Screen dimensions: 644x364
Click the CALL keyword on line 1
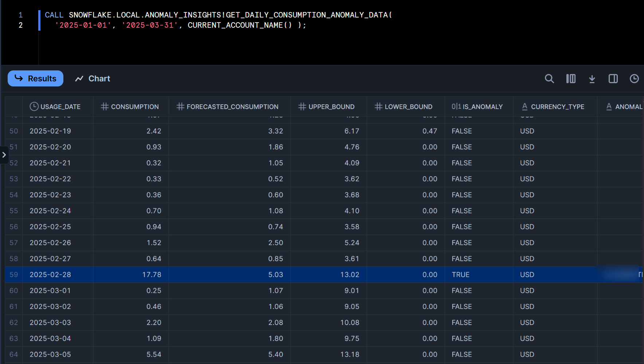(x=54, y=15)
